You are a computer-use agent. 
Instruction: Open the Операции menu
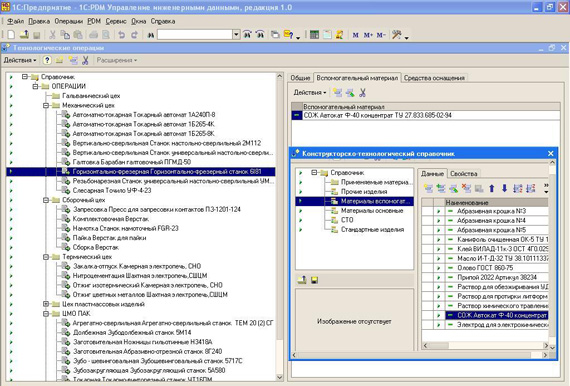click(x=69, y=21)
